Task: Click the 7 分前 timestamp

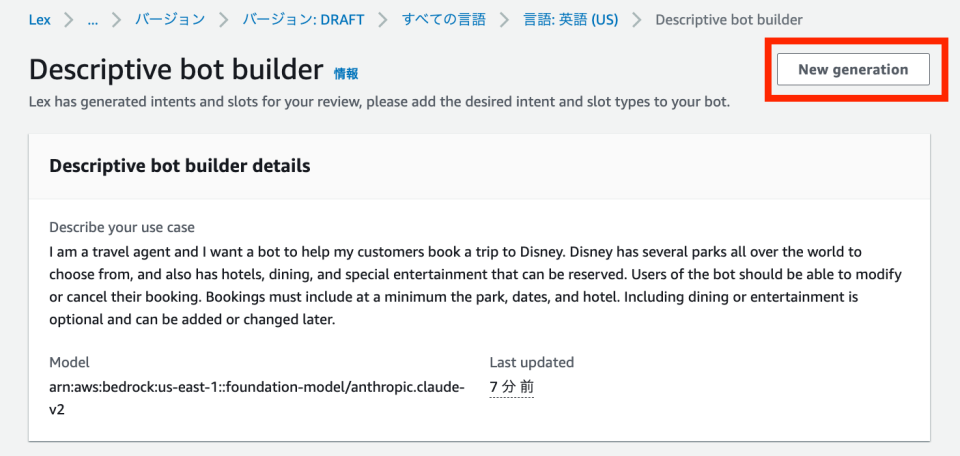Action: (511, 386)
